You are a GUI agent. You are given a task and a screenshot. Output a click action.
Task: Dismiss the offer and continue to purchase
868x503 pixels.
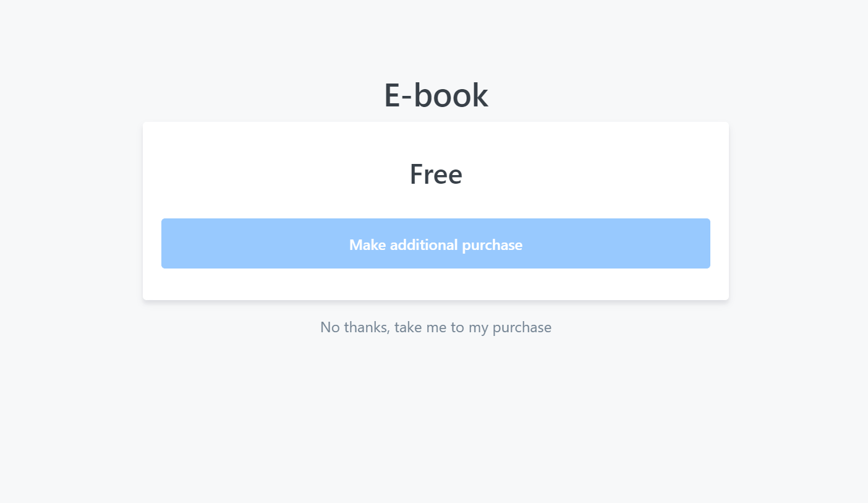[x=435, y=327]
